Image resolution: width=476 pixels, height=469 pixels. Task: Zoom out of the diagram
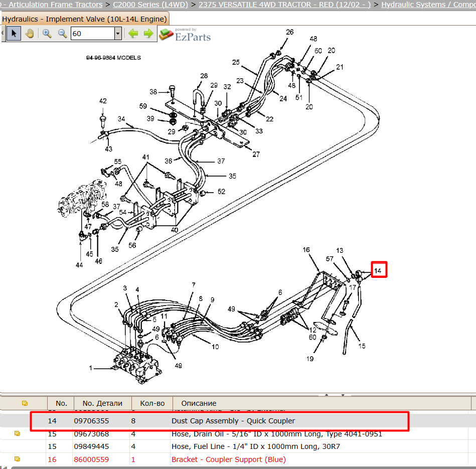[62, 34]
